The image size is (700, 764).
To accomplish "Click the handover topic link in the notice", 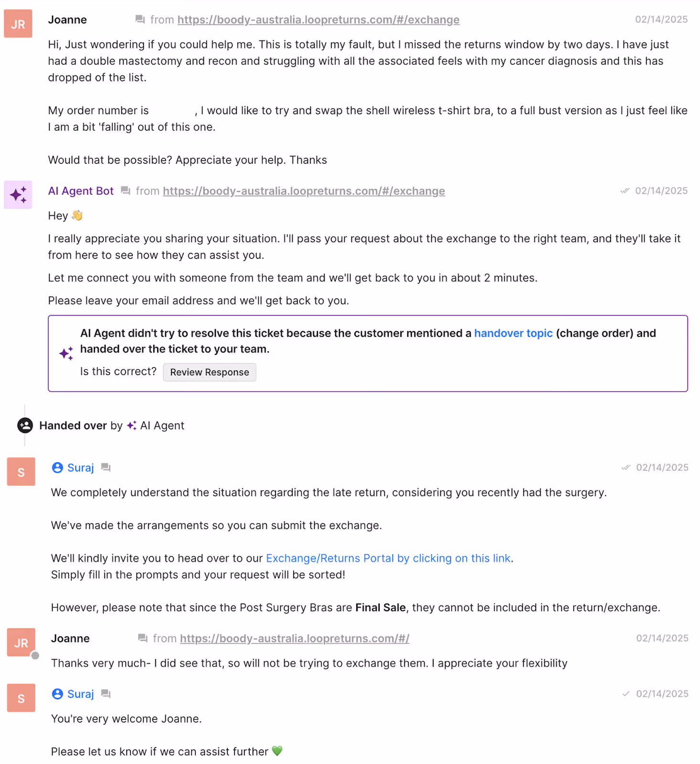I will click(x=513, y=333).
